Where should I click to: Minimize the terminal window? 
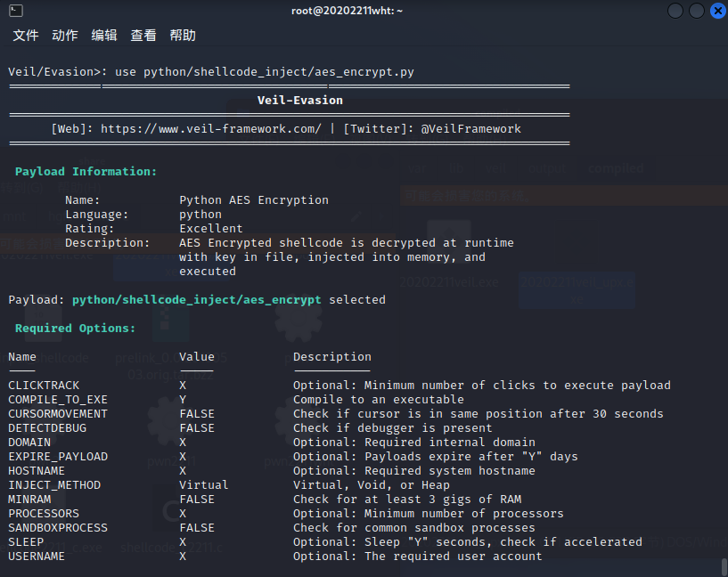click(676, 11)
